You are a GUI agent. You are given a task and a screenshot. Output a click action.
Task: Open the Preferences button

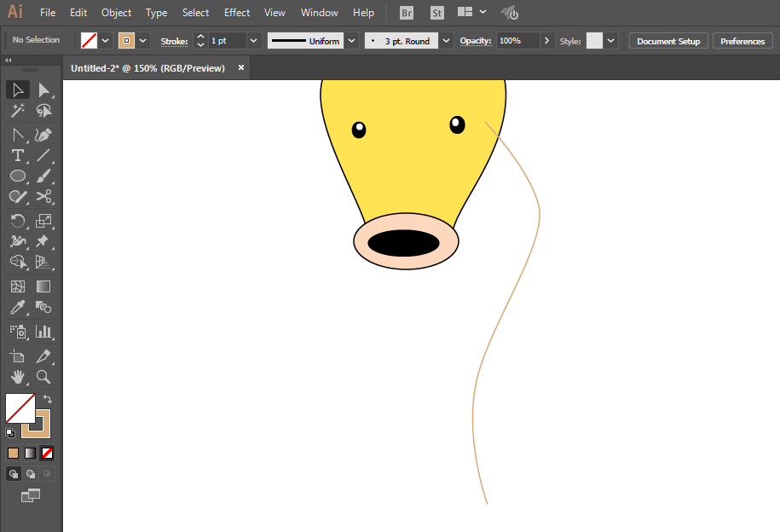(x=742, y=41)
